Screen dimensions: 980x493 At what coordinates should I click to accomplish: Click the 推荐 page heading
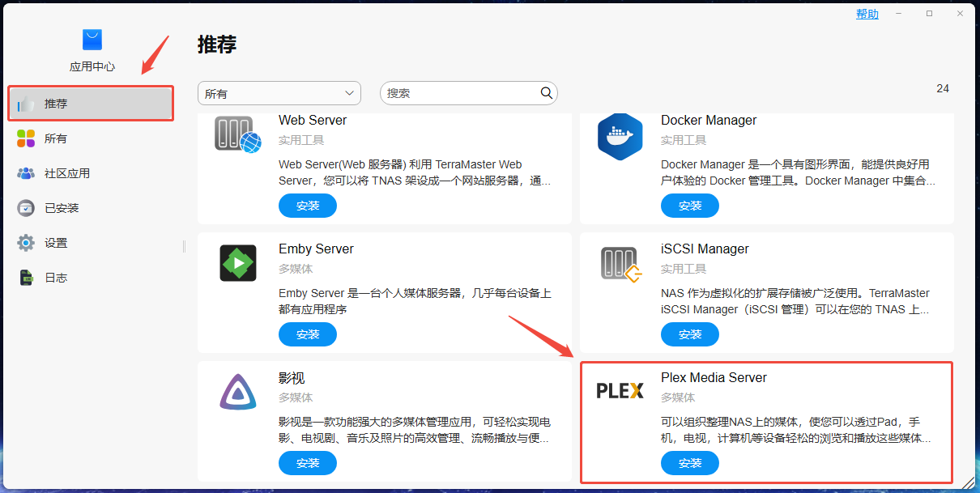pos(217,44)
